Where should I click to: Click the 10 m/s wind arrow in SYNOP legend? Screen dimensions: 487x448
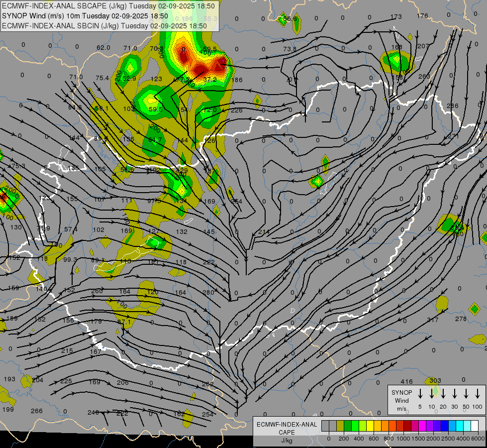pyautogui.click(x=432, y=394)
